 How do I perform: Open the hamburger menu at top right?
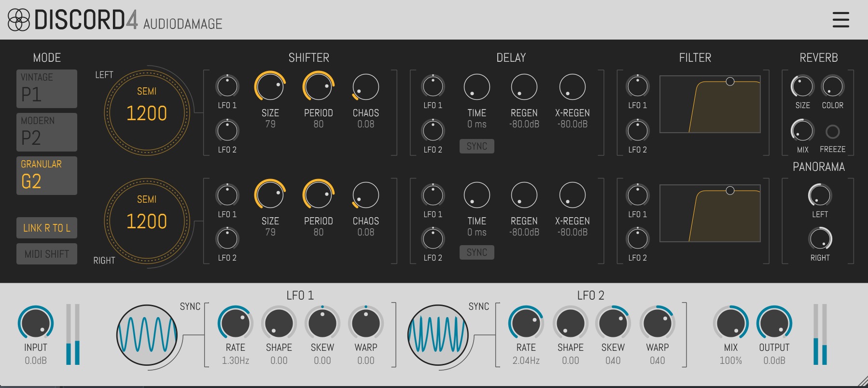(x=840, y=20)
